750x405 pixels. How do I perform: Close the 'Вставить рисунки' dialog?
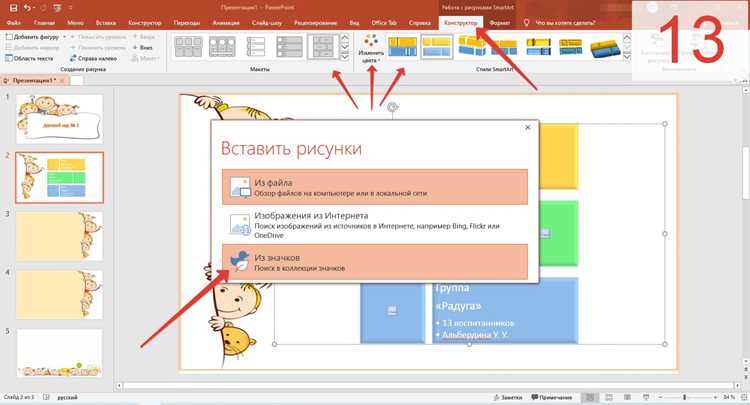(528, 127)
